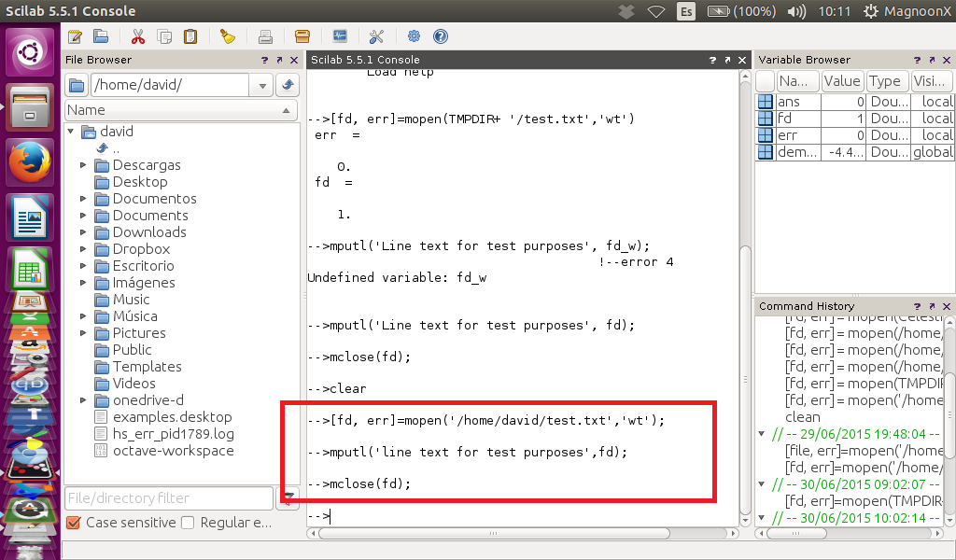Open Variable Browser panel help icon
956x560 pixels.
point(917,60)
